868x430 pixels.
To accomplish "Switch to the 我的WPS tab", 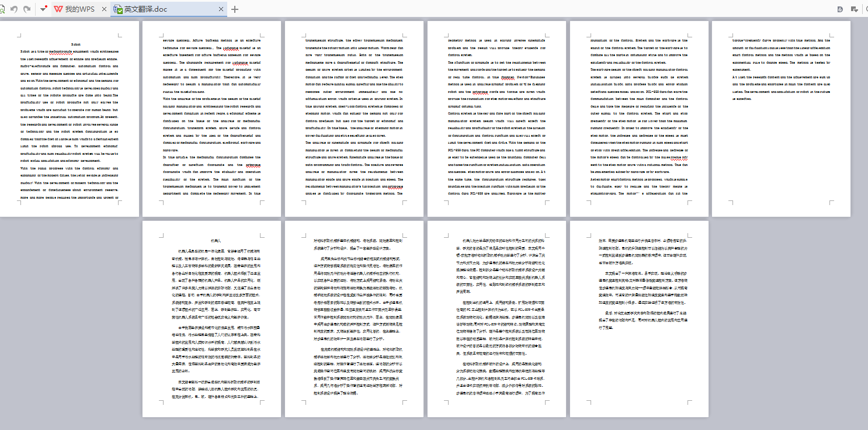I will [x=80, y=9].
